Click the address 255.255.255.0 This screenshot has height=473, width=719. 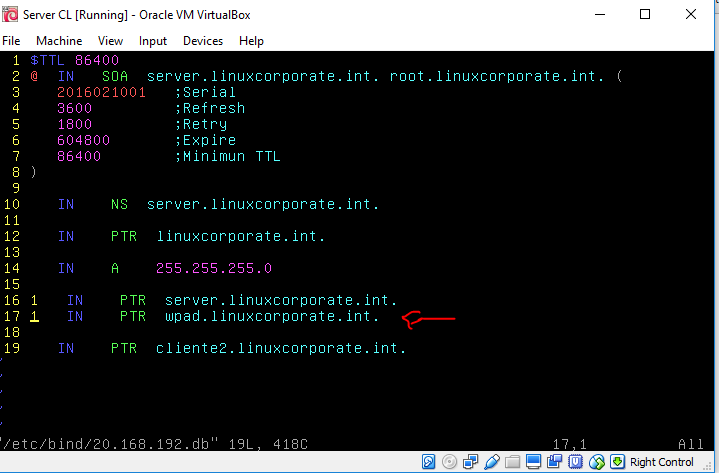tap(214, 268)
